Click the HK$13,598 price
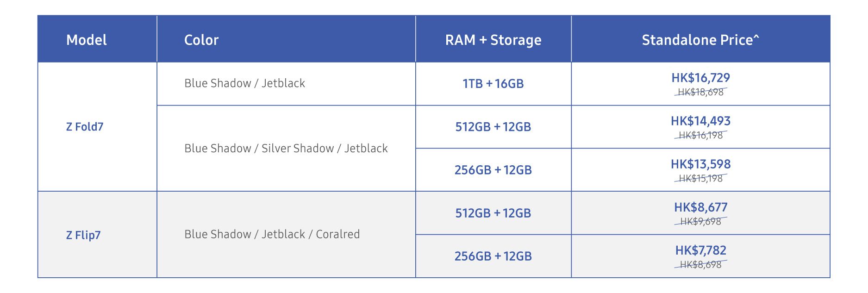Viewport: 868px width, 293px height. [x=701, y=164]
